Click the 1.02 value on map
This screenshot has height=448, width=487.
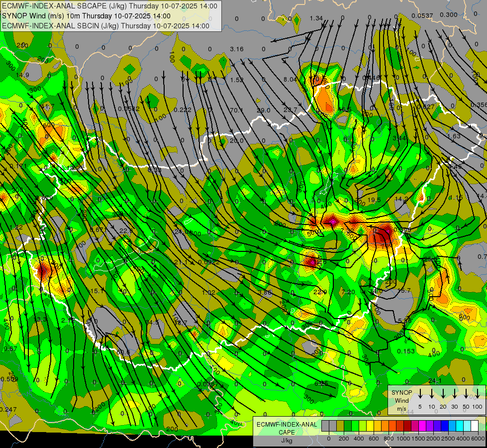tap(209, 293)
